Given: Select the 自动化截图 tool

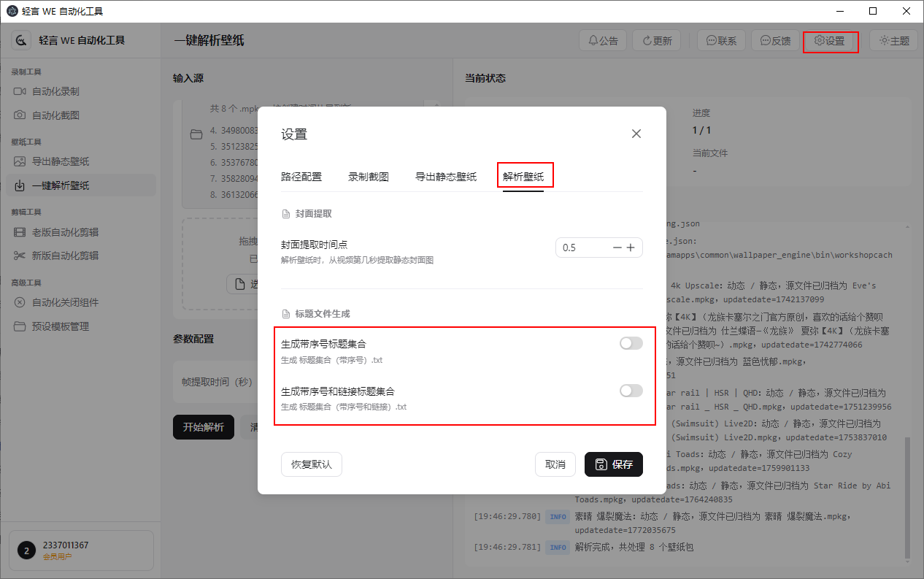Looking at the screenshot, I should coord(60,115).
